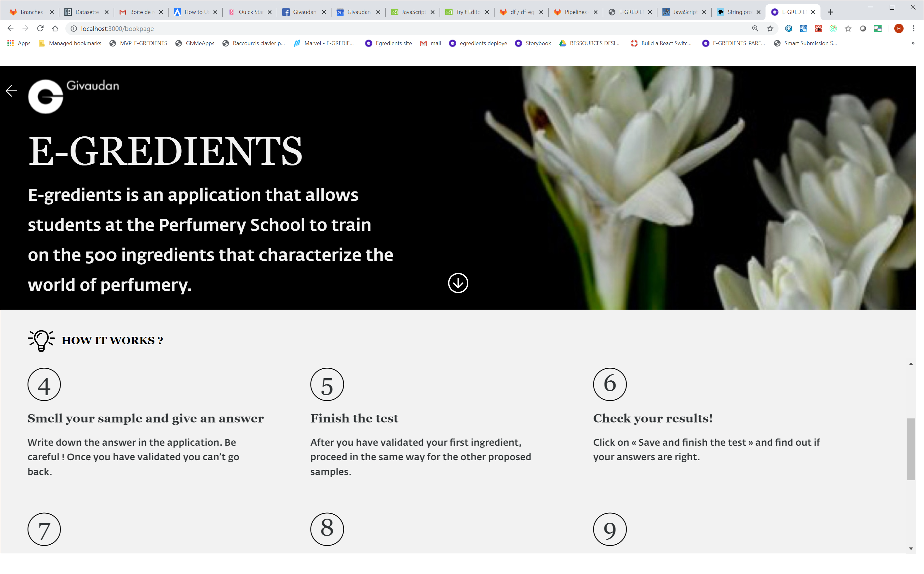Reload the page with browser refresh icon
924x574 pixels.
pos(40,28)
